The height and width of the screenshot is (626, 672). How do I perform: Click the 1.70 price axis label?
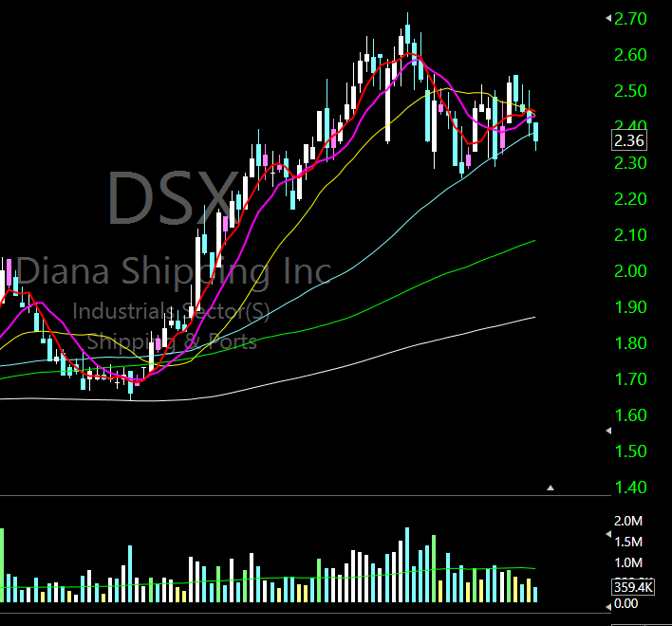(630, 379)
